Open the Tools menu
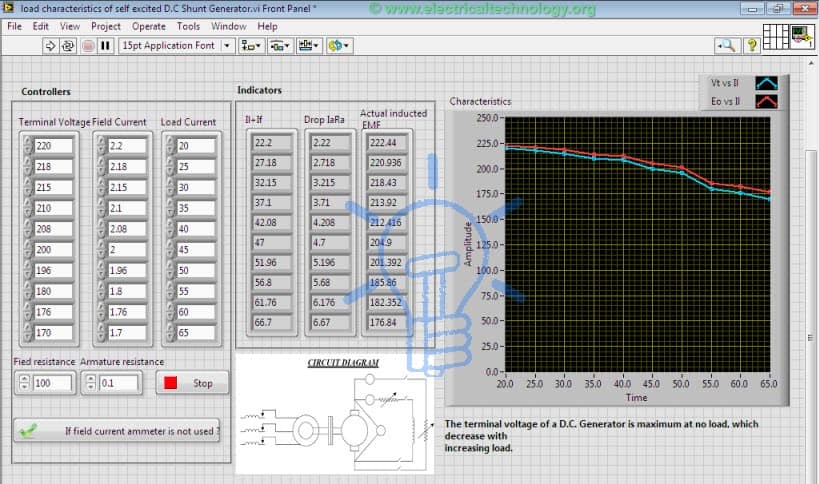 point(188,26)
